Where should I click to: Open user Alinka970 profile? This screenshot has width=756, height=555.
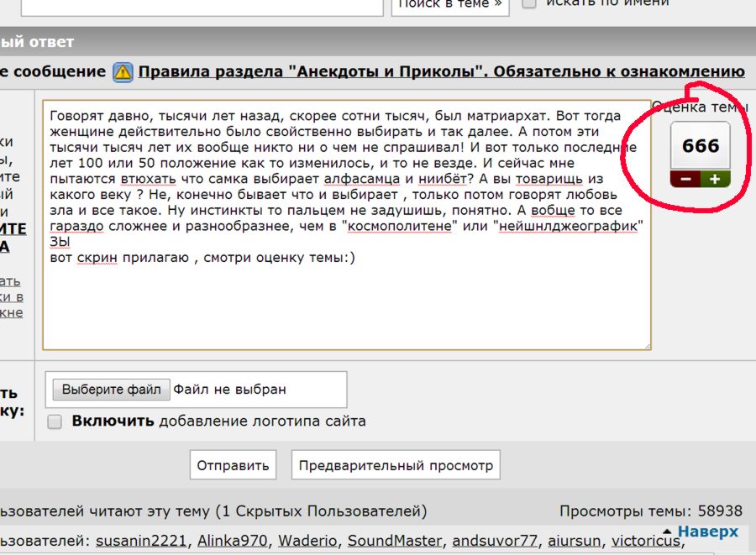(x=232, y=541)
